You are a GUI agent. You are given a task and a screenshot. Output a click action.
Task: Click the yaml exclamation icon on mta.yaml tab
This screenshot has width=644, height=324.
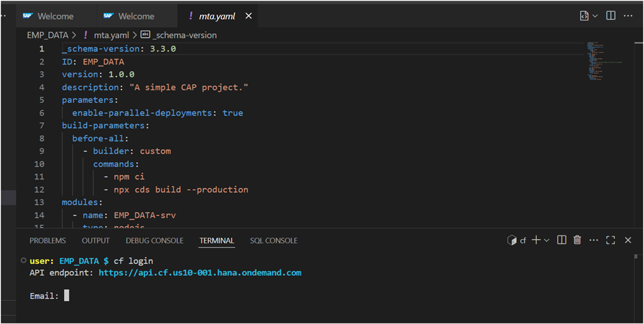tap(191, 16)
